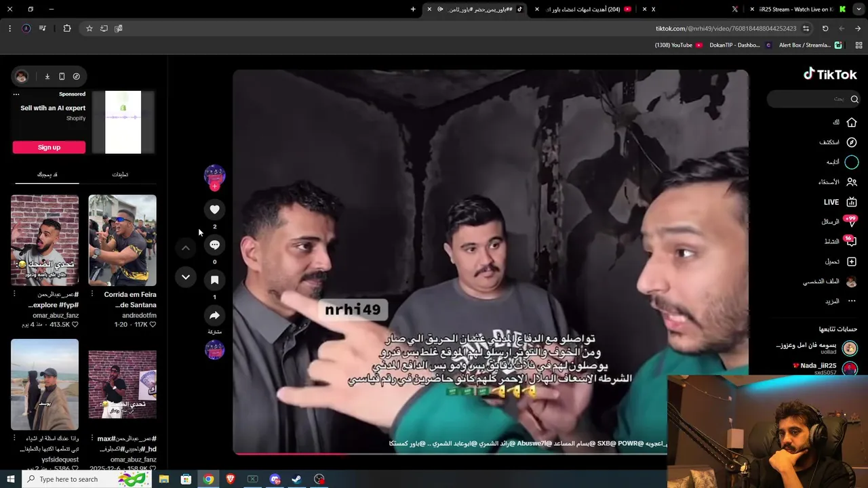Open Brave browser from the taskbar
The width and height of the screenshot is (868, 488).
click(231, 479)
